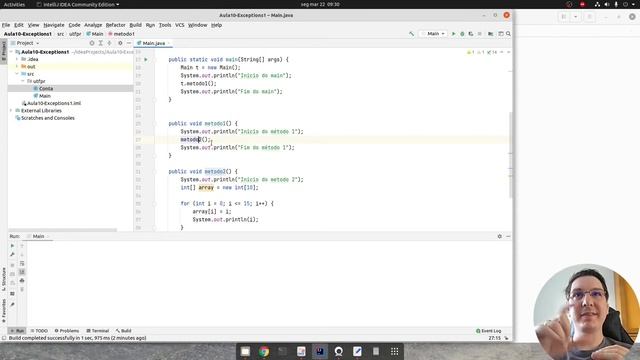
Task: Open the Event Log
Action: (x=489, y=331)
